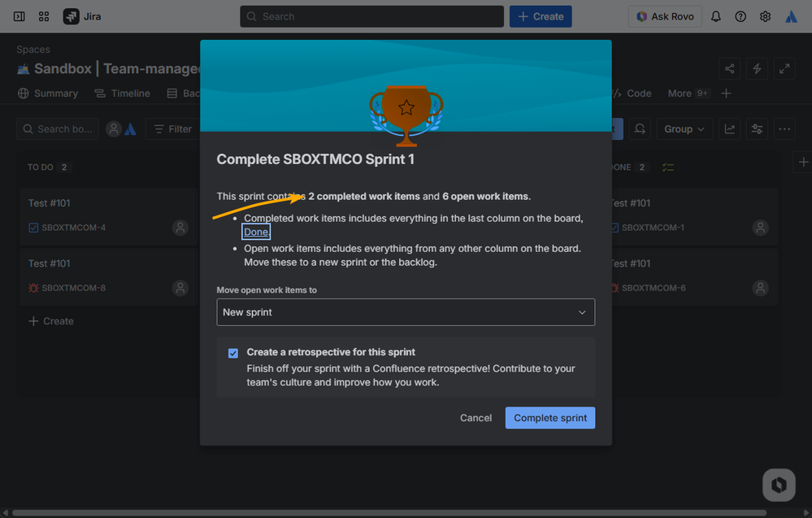Screen dimensions: 812x518
Task: Open the Filter menu
Action: 173,129
